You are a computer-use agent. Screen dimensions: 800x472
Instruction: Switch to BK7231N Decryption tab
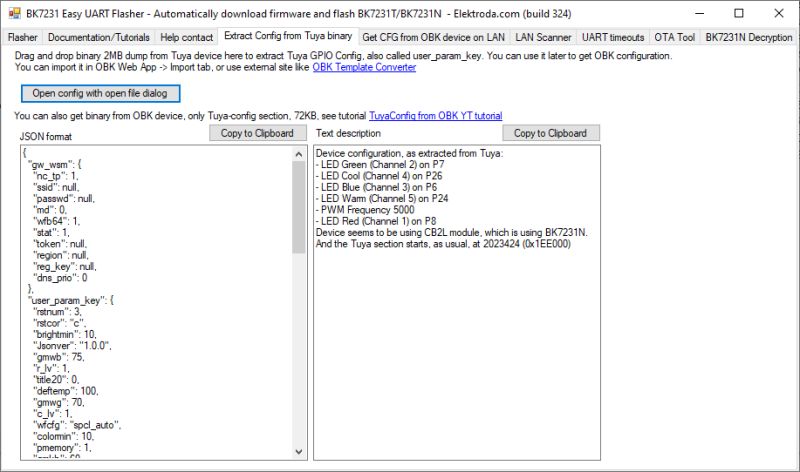[x=748, y=37]
